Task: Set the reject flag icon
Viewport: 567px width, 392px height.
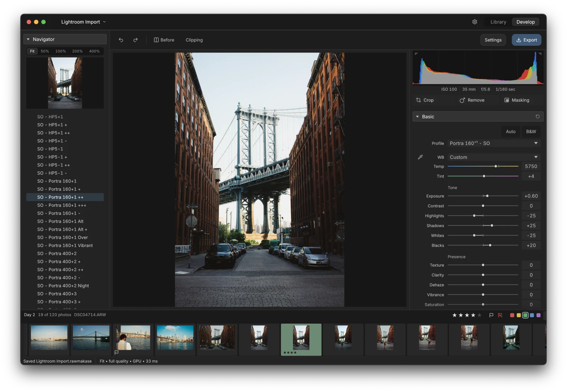Action: pyautogui.click(x=500, y=315)
